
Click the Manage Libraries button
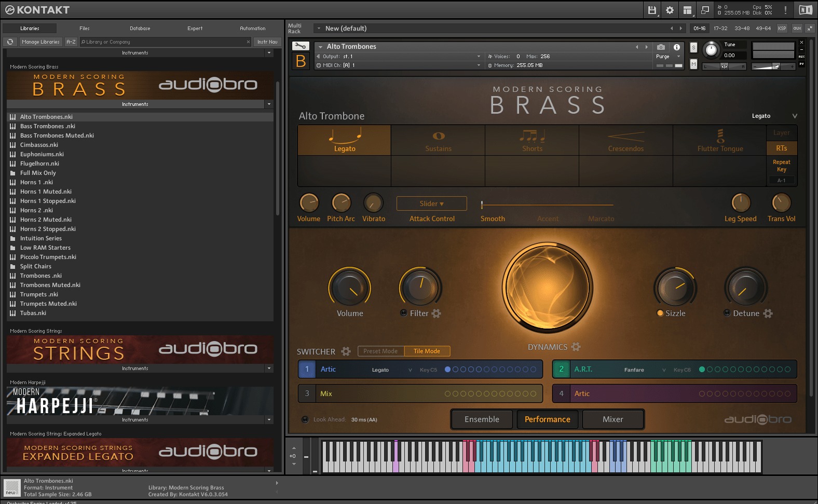pos(40,42)
